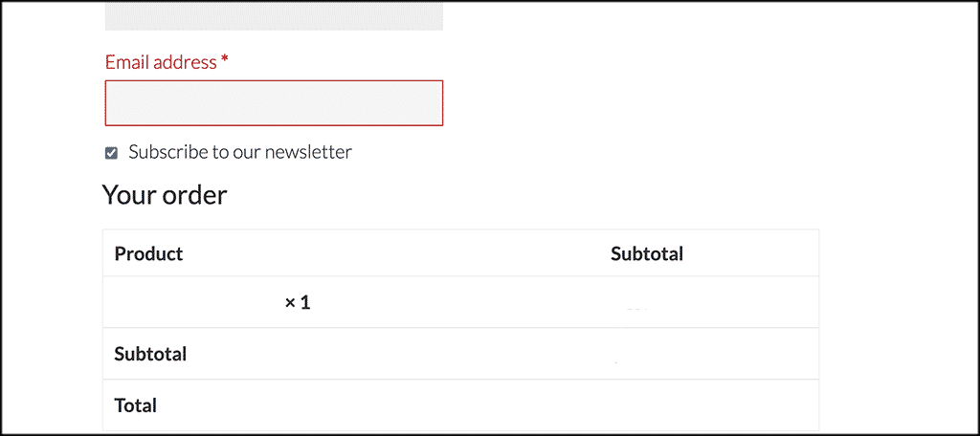
Task: Click the red Email address label
Action: [x=161, y=62]
